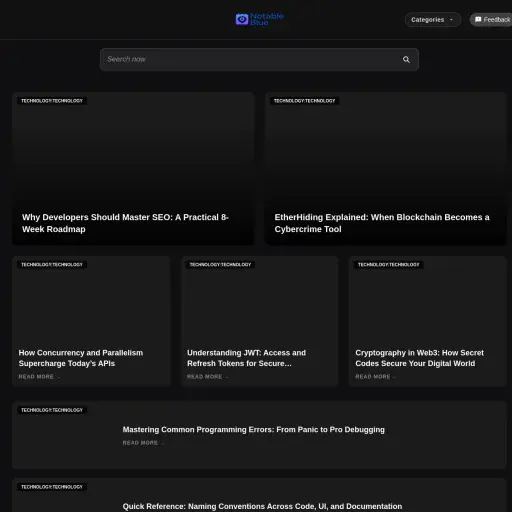This screenshot has width=512, height=512.
Task: Click the Notable Blue eye logo icon
Action: point(242,19)
